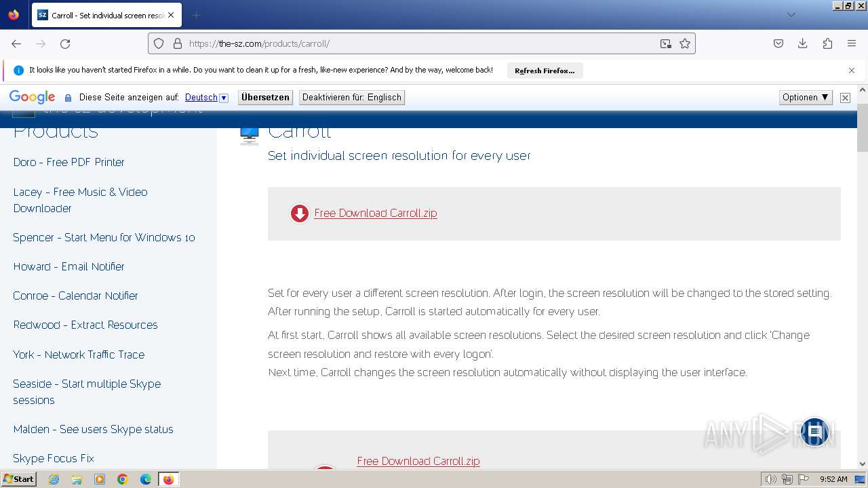Screen dimensions: 868x488
Task: Open Lacey - Free Music & Video Downloader
Action: (x=81, y=200)
